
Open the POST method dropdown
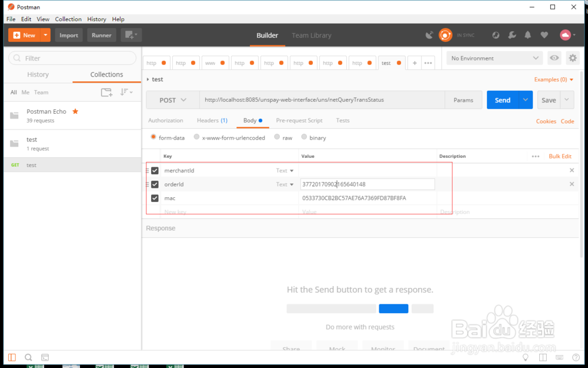(x=173, y=100)
